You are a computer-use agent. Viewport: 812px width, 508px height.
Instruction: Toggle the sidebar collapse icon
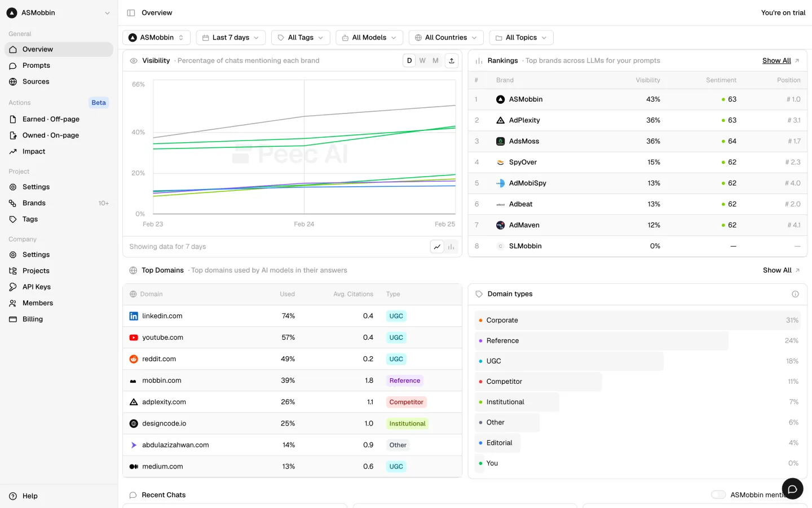131,13
